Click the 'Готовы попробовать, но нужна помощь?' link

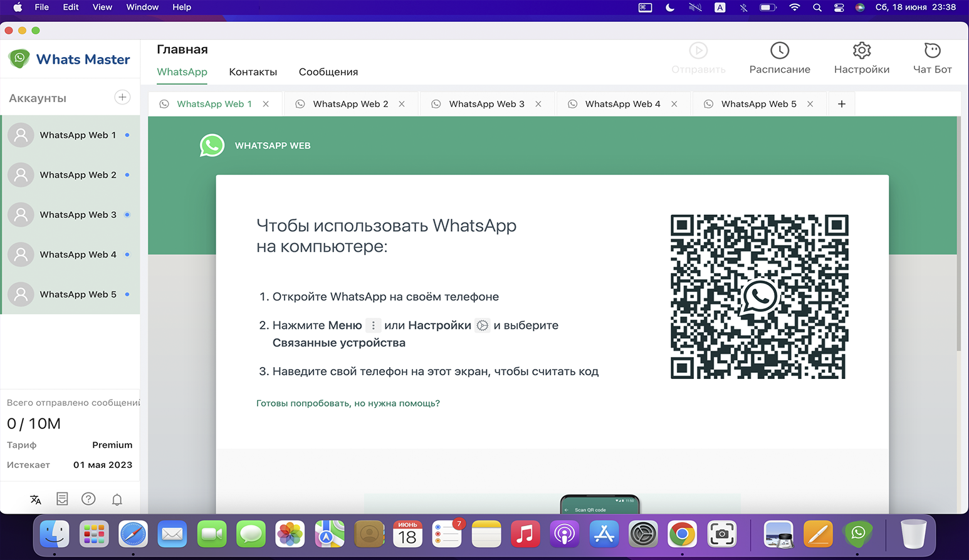(x=348, y=403)
